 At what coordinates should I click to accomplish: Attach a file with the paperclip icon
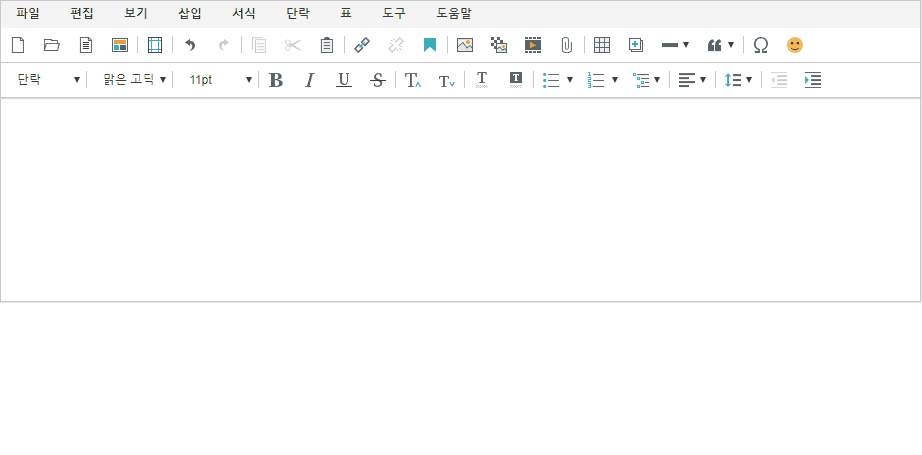[566, 45]
